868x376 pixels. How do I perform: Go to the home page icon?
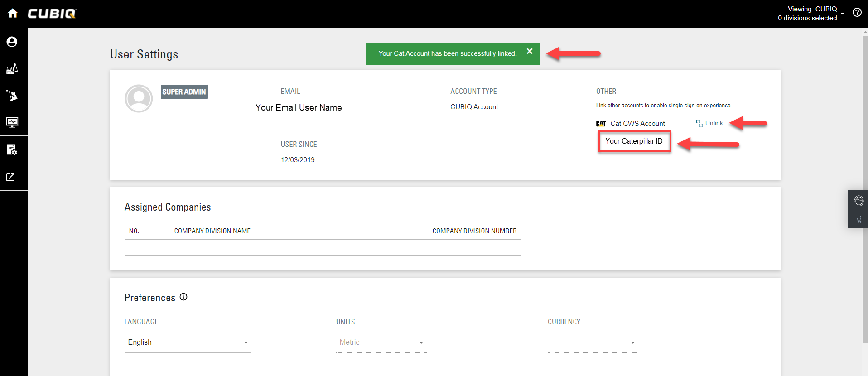click(13, 13)
